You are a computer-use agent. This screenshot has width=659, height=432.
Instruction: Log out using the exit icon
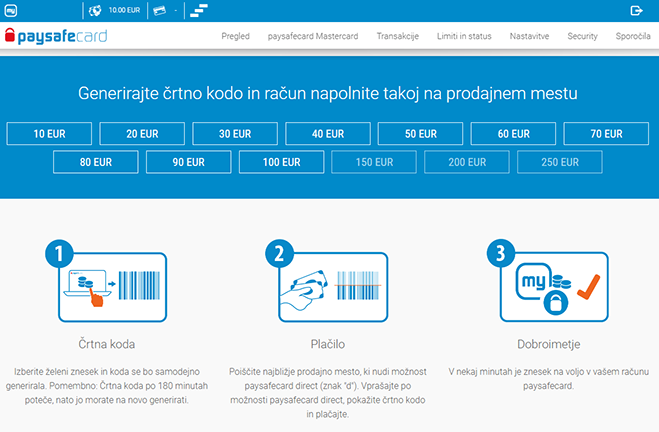coord(636,11)
